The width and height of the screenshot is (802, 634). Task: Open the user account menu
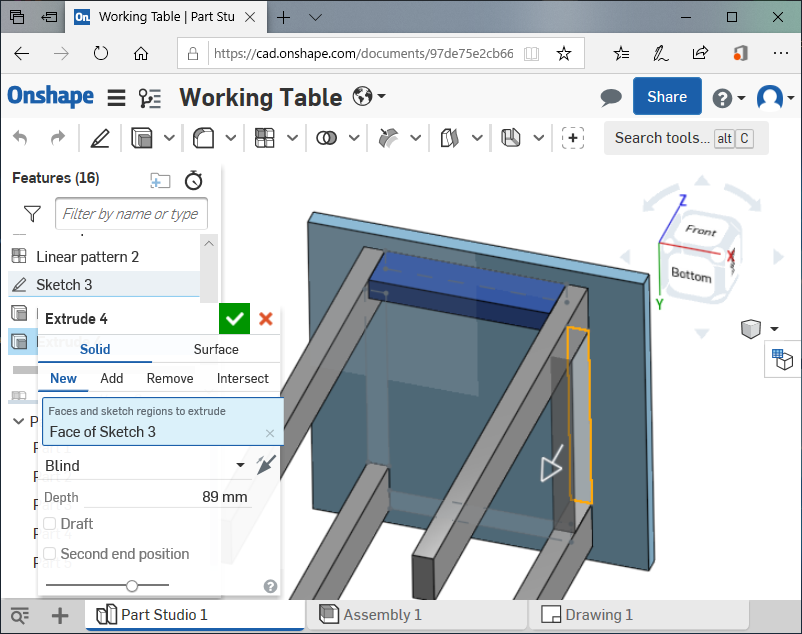[775, 97]
